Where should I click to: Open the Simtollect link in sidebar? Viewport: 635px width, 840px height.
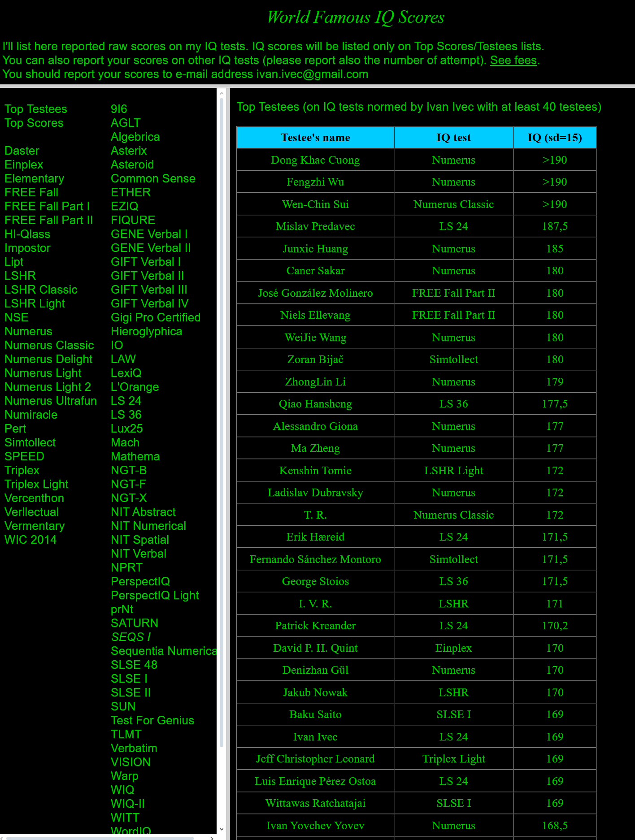pos(30,442)
